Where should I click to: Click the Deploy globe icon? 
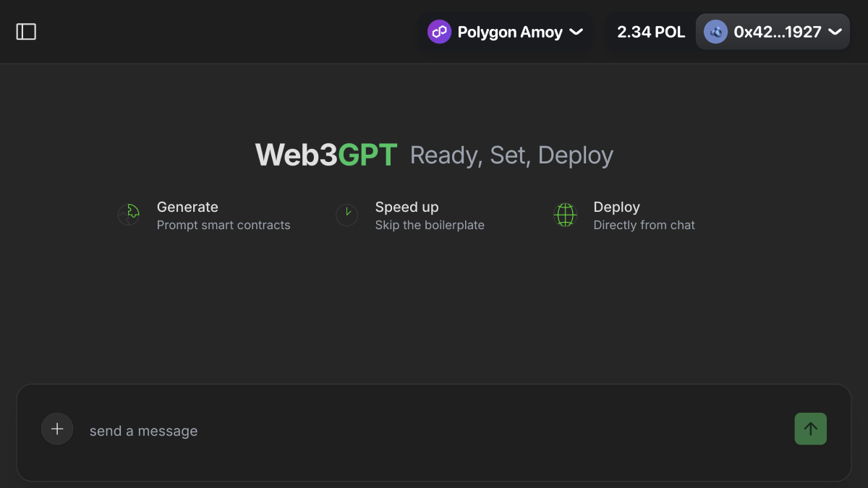[565, 215]
